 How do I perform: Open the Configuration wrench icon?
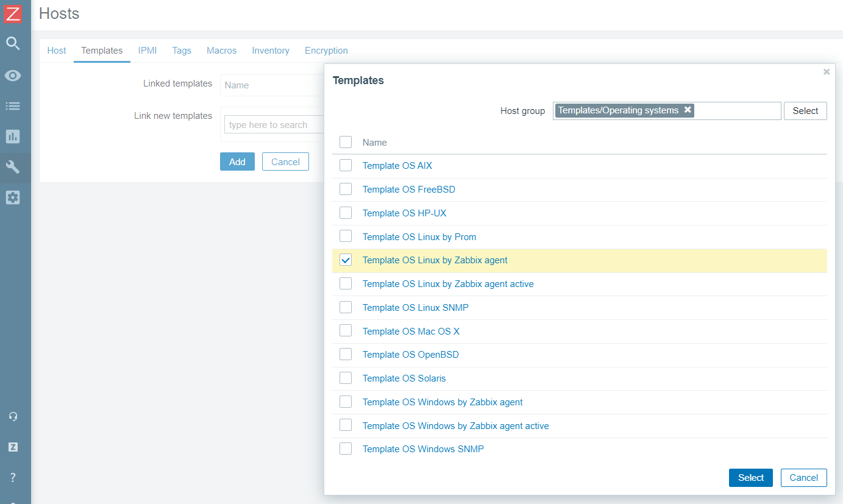coord(13,167)
